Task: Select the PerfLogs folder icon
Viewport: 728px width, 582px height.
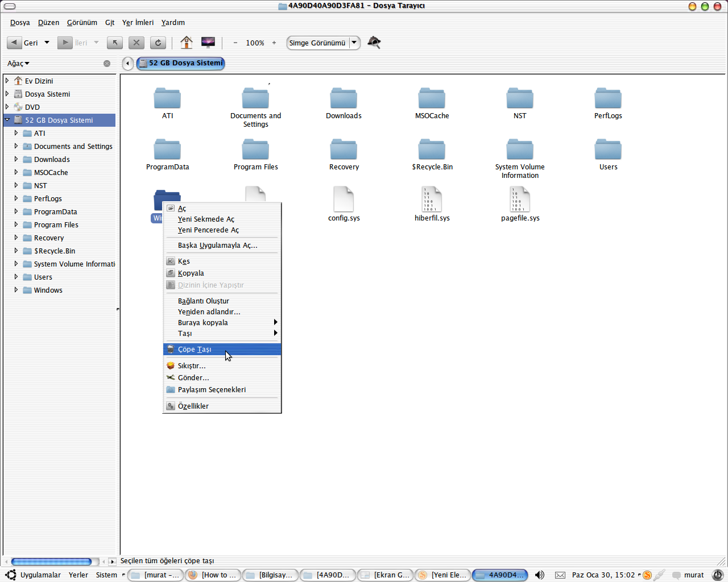Action: pyautogui.click(x=608, y=98)
